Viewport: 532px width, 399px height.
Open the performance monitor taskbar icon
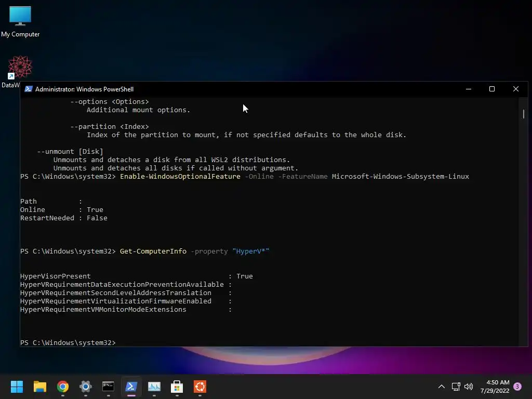coord(154,387)
